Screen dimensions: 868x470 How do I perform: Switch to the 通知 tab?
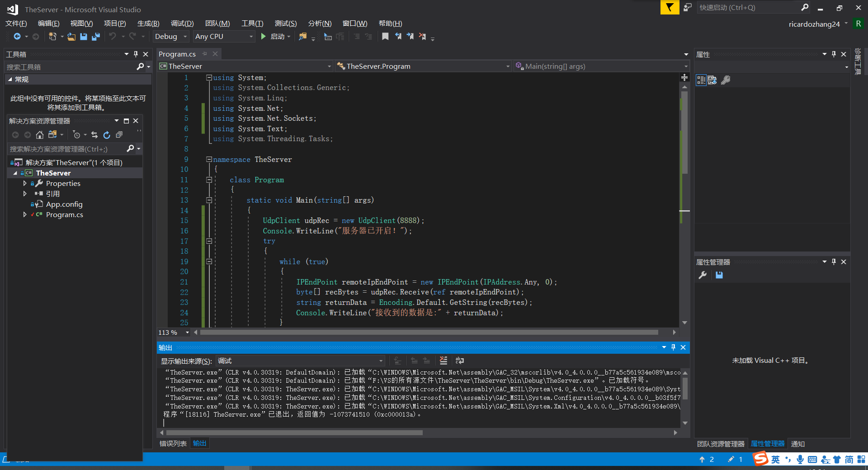[x=798, y=444]
